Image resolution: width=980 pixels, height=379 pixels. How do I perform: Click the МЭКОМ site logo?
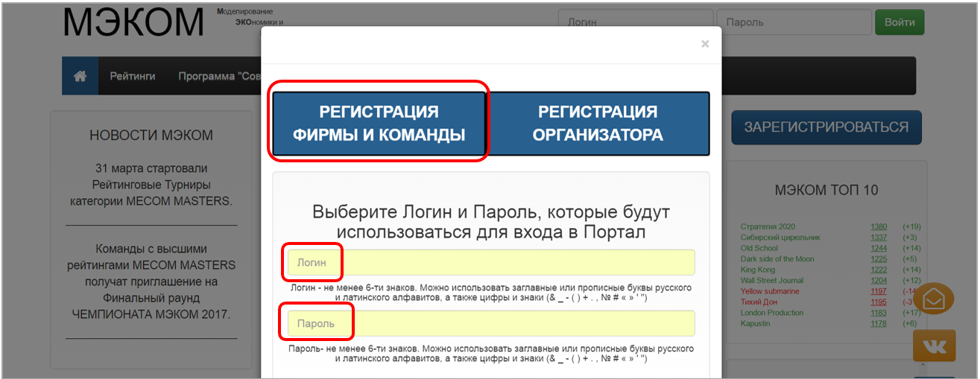tap(133, 22)
